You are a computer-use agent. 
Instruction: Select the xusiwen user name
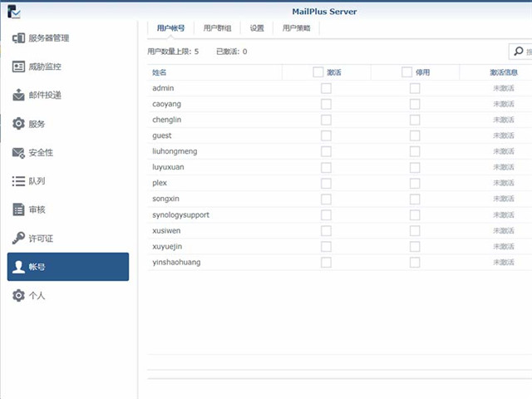[166, 231]
